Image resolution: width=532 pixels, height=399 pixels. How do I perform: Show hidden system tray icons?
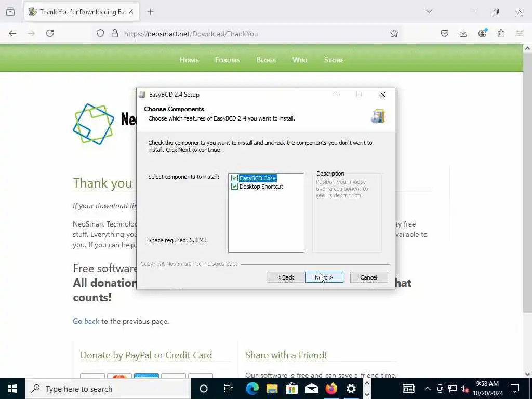tap(428, 389)
